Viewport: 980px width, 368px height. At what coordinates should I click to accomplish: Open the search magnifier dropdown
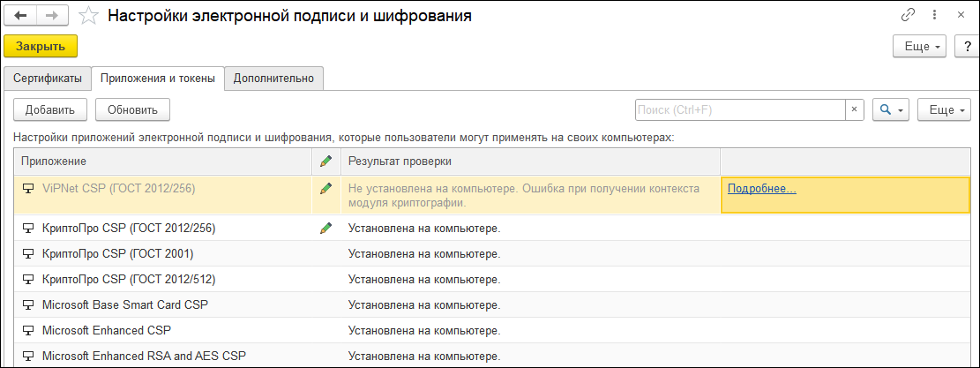890,110
